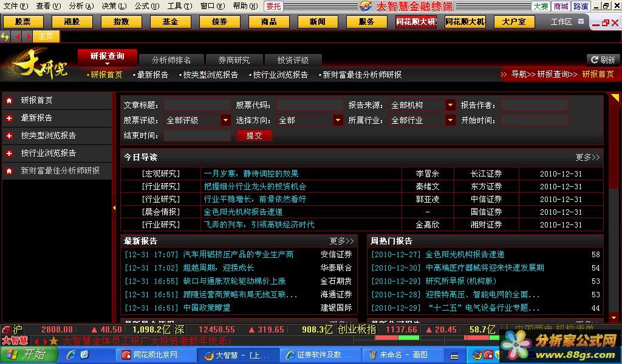
Task: Click the 主页 tab
Action: 46,36
